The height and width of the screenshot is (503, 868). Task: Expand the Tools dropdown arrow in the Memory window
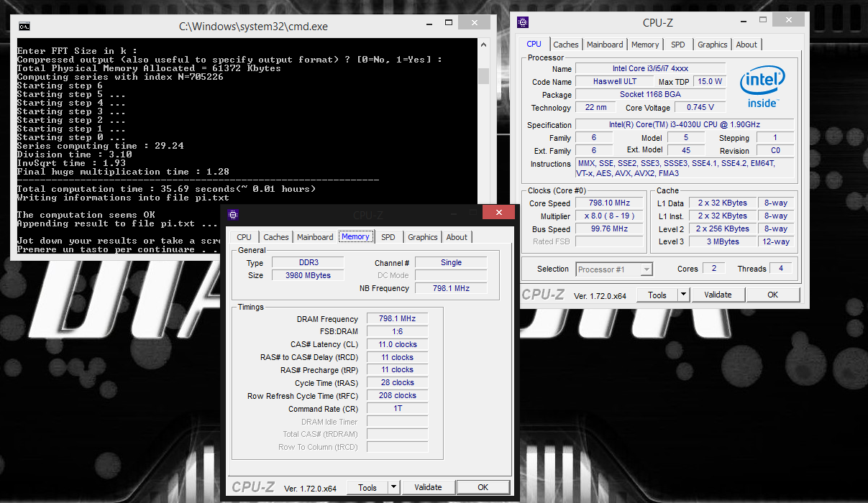click(x=394, y=487)
